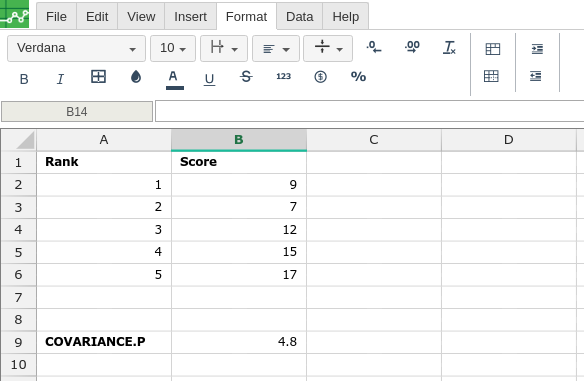
Task: Apply underline to the cell
Action: [x=209, y=79]
